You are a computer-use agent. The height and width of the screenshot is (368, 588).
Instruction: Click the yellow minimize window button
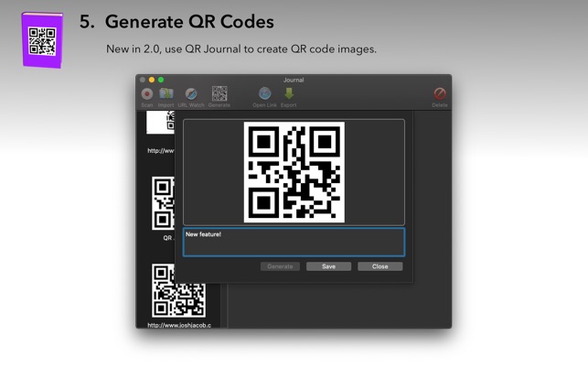pyautogui.click(x=152, y=80)
